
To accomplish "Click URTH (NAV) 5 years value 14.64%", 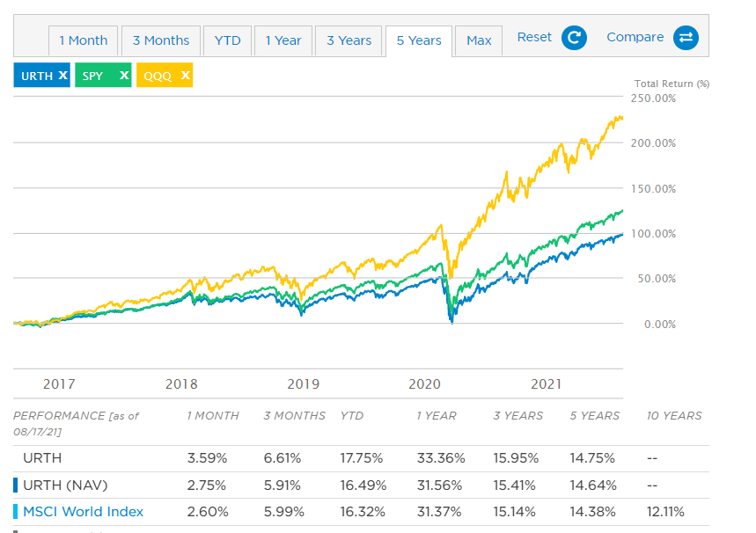I will click(x=593, y=485).
